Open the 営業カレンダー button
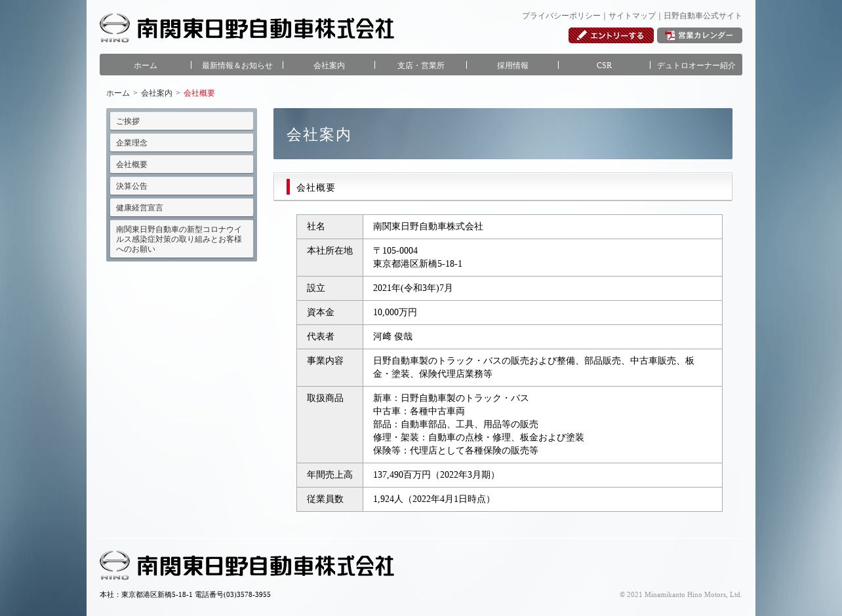The image size is (842, 616). (x=700, y=35)
